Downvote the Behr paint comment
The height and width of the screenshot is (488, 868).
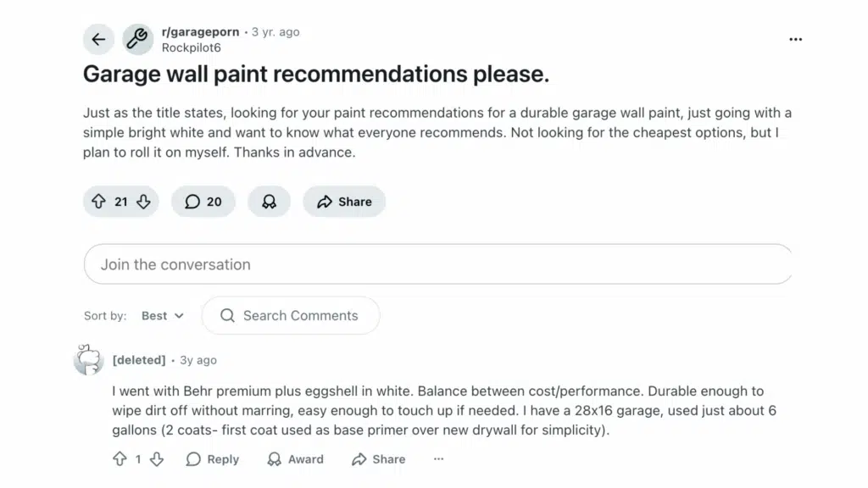[158, 458]
